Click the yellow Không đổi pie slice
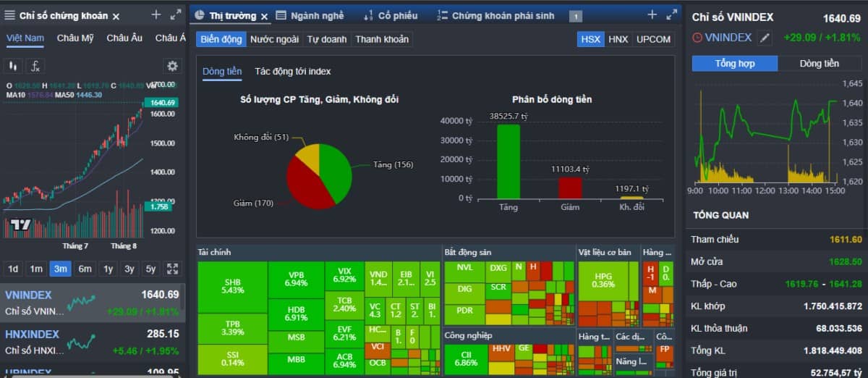The image size is (868, 378). (x=308, y=157)
